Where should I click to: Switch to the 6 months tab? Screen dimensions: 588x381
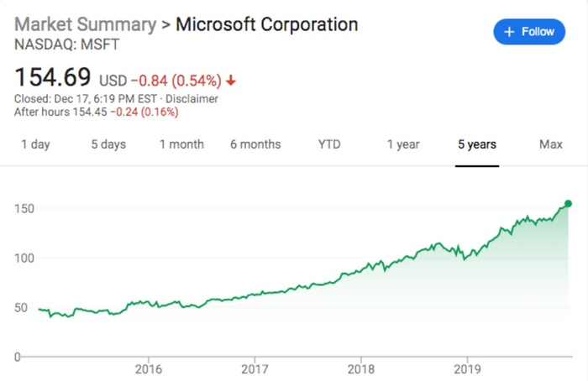(x=255, y=144)
